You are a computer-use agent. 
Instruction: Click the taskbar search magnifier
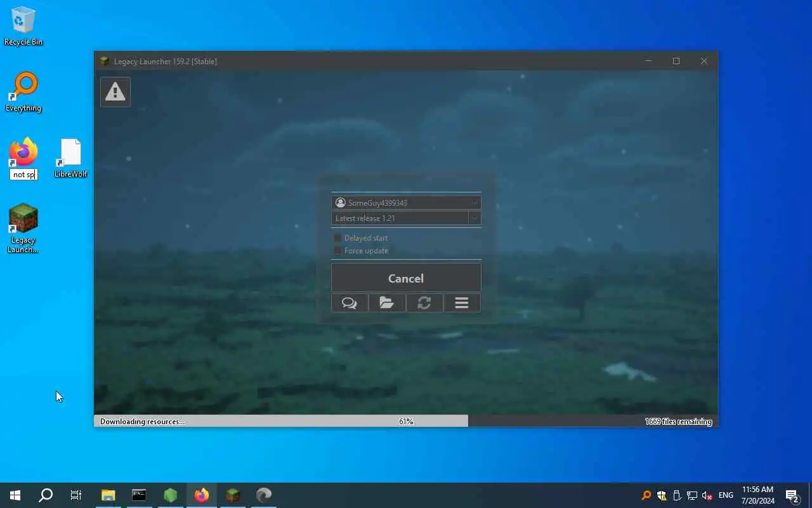tap(46, 495)
